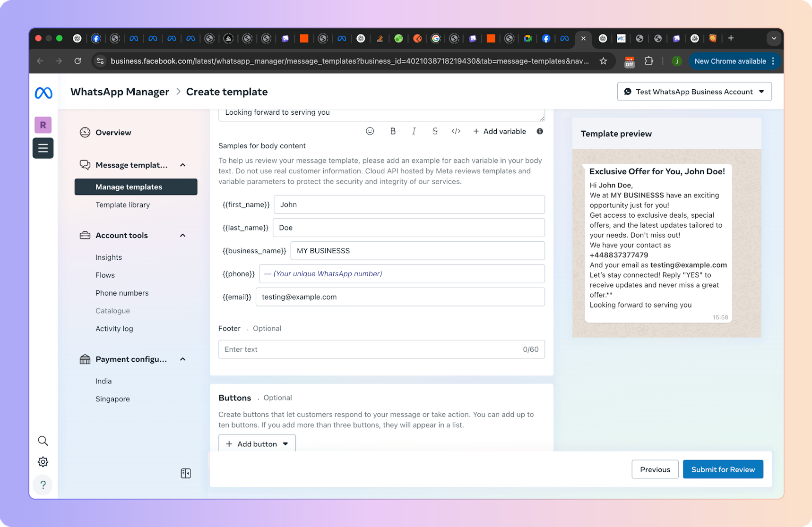The image size is (812, 527).
Task: Click the 'Buttons' section heading
Action: [235, 398]
